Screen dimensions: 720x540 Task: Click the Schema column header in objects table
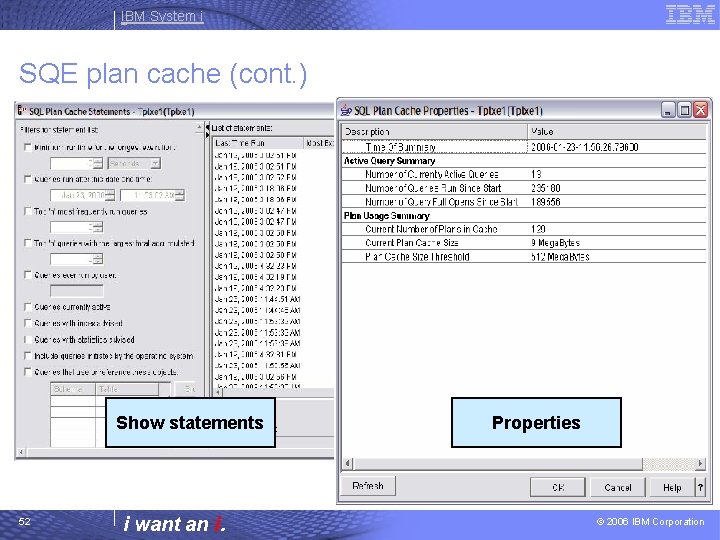73,389
